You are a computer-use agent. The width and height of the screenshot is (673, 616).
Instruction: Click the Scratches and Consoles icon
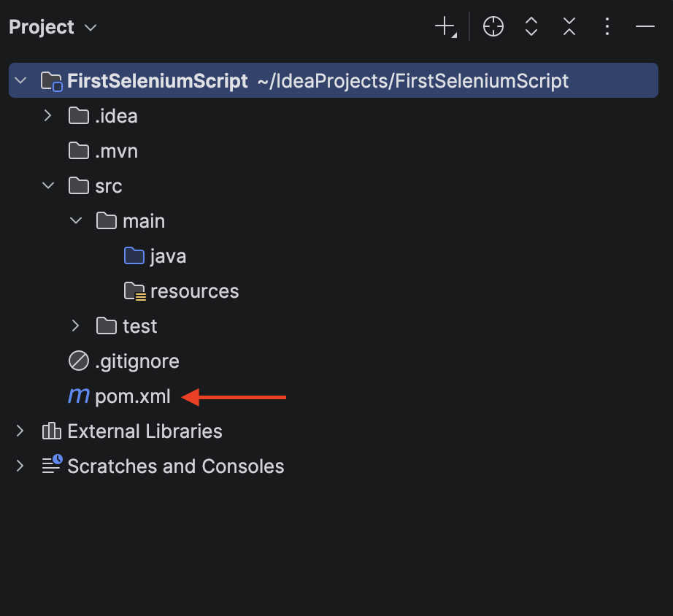tap(50, 466)
